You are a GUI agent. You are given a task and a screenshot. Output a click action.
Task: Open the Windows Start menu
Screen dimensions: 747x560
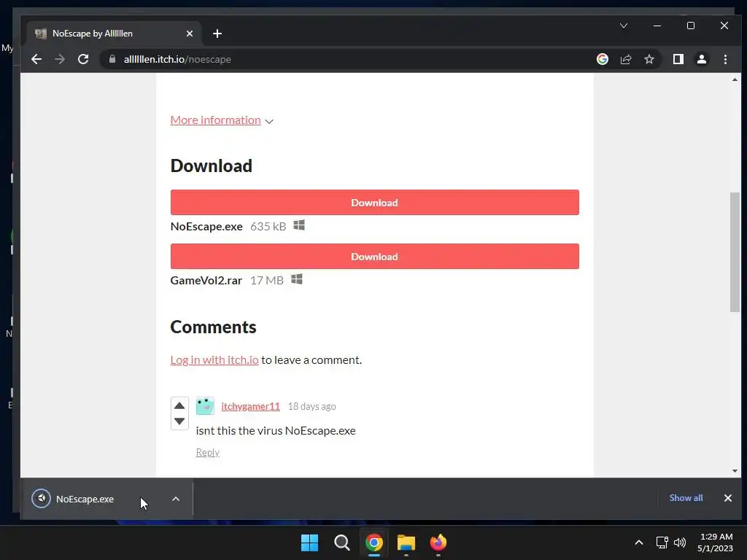coord(309,542)
